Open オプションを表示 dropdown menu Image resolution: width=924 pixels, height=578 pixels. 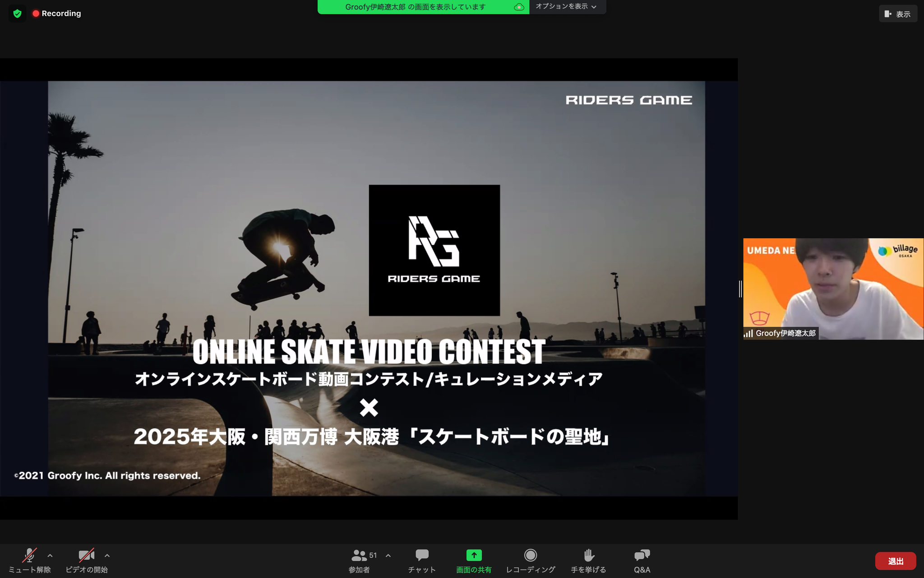point(566,7)
